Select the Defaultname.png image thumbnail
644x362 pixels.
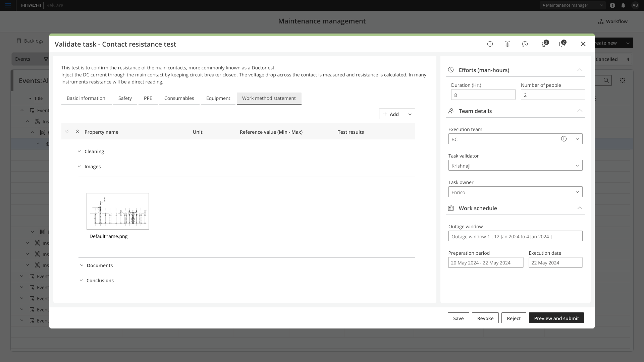click(117, 211)
